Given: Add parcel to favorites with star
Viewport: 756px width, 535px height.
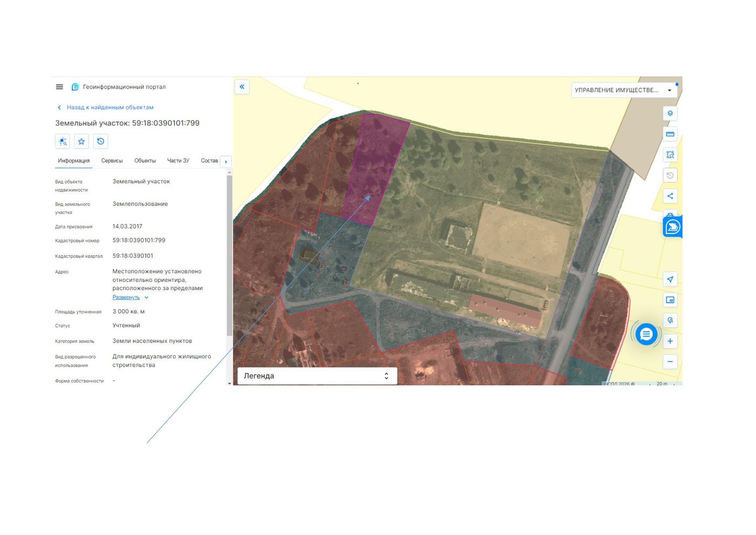Looking at the screenshot, I should [82, 142].
